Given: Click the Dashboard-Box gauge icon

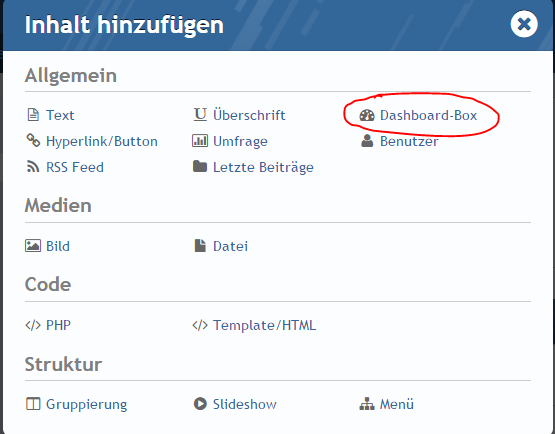Looking at the screenshot, I should pyautogui.click(x=367, y=115).
